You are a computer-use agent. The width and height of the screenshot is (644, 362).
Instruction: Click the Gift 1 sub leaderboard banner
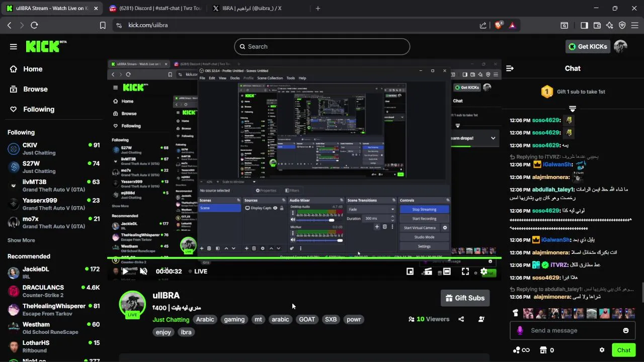click(x=573, y=92)
